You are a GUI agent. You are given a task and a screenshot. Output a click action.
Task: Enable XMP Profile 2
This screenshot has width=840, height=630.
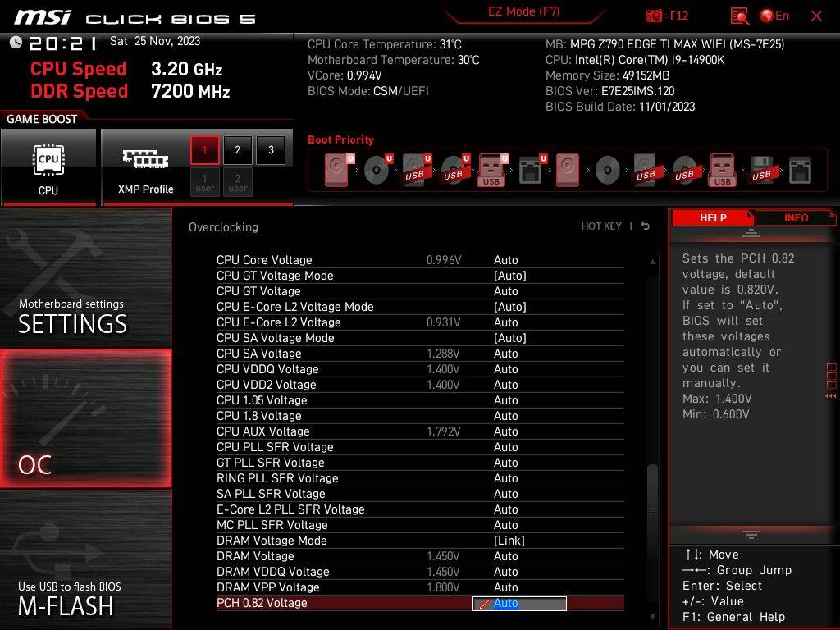pyautogui.click(x=237, y=149)
